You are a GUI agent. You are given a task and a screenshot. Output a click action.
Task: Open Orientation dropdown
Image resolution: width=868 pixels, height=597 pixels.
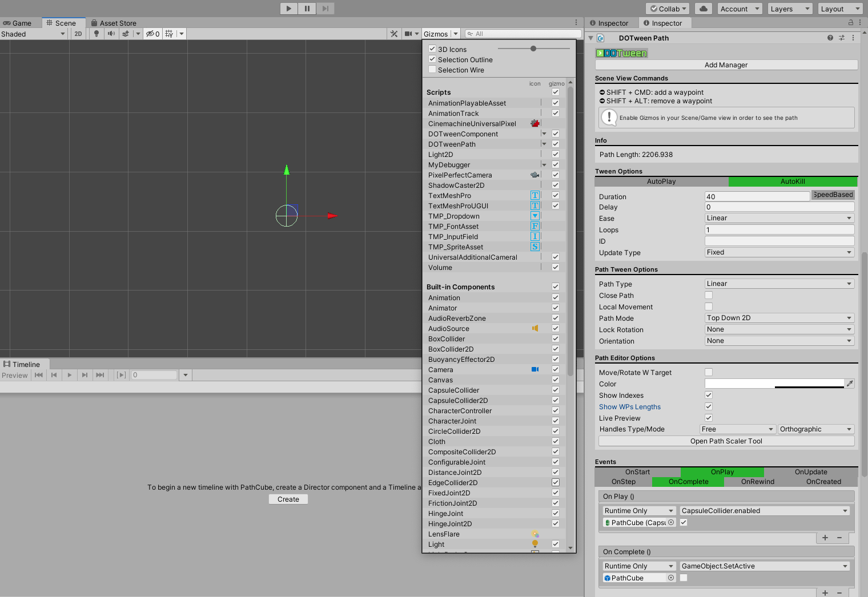click(779, 341)
